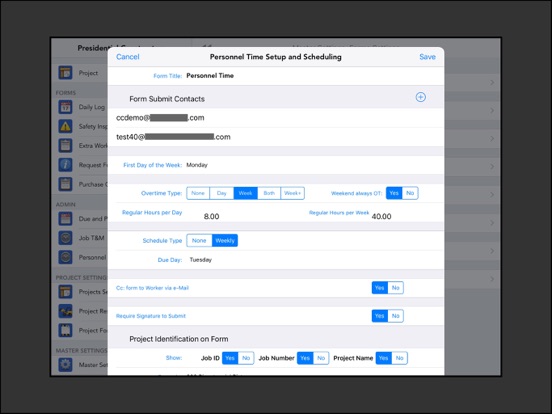Set Schedule Type to Weekly
The image size is (552, 414).
[x=225, y=240]
